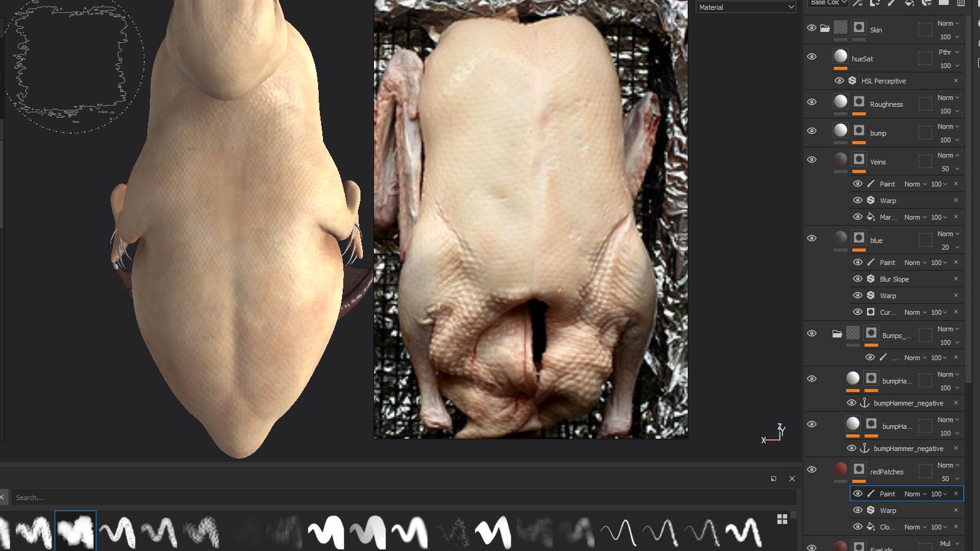
Task: Collapse the Skin folder icon
Action: point(825,28)
